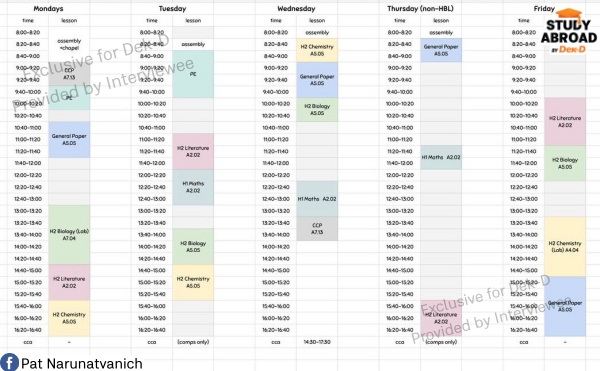Click Monday's assembly +chapel cell
This screenshot has height=371, width=600.
click(69, 44)
